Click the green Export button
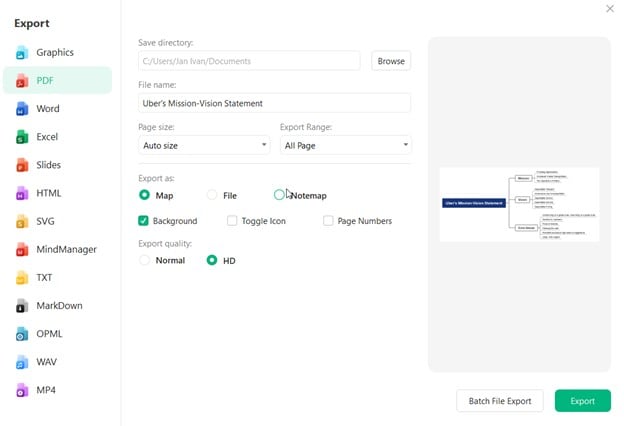Screen dimensions: 624x426 tap(583, 401)
